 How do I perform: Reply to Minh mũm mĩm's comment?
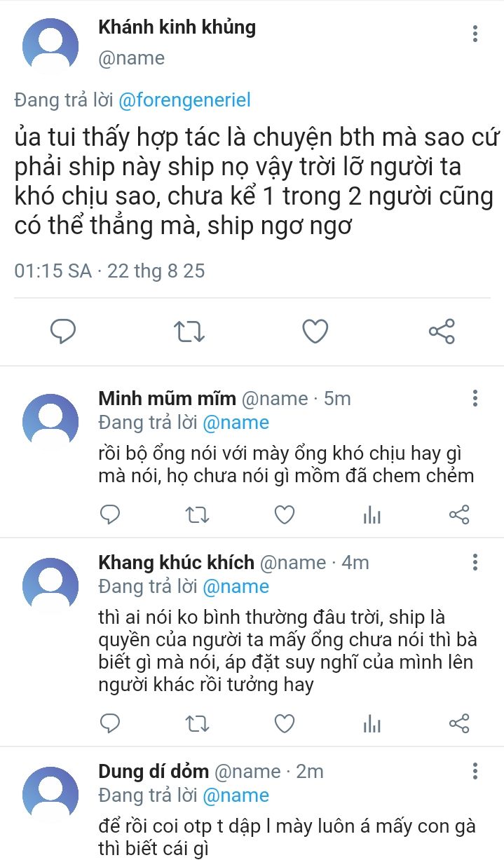pos(110,516)
